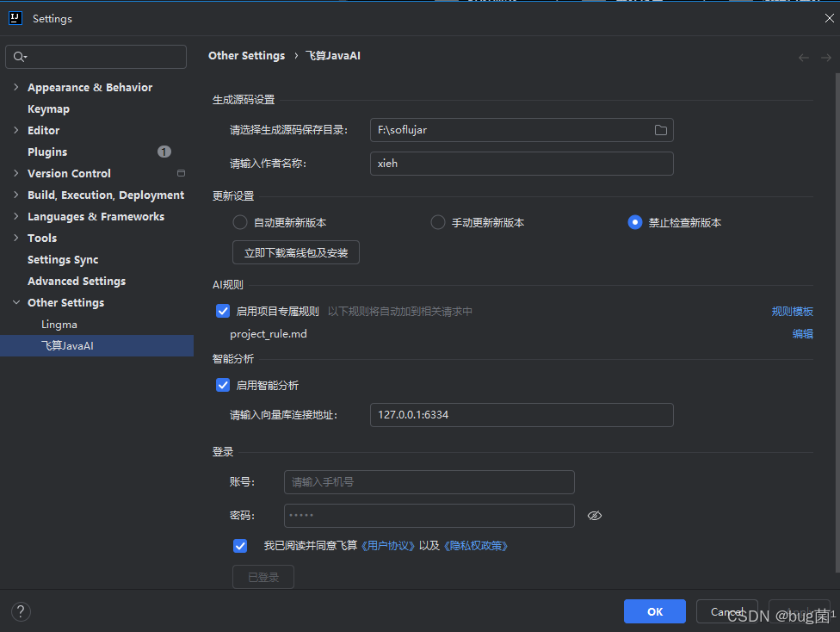Image resolution: width=840 pixels, height=632 pixels.
Task: Click the vector database address field 127.0.0.1:6334
Action: click(522, 415)
